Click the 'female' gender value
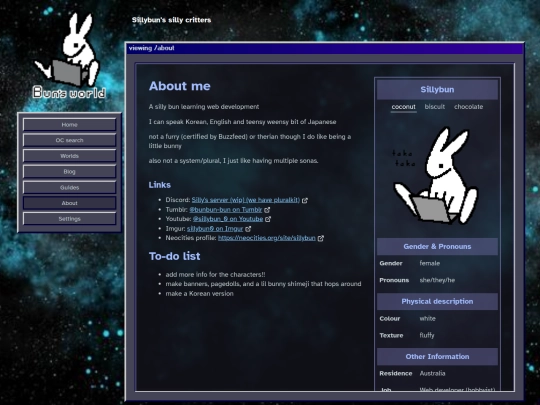Screen dimensions: 540x405 click(x=429, y=263)
